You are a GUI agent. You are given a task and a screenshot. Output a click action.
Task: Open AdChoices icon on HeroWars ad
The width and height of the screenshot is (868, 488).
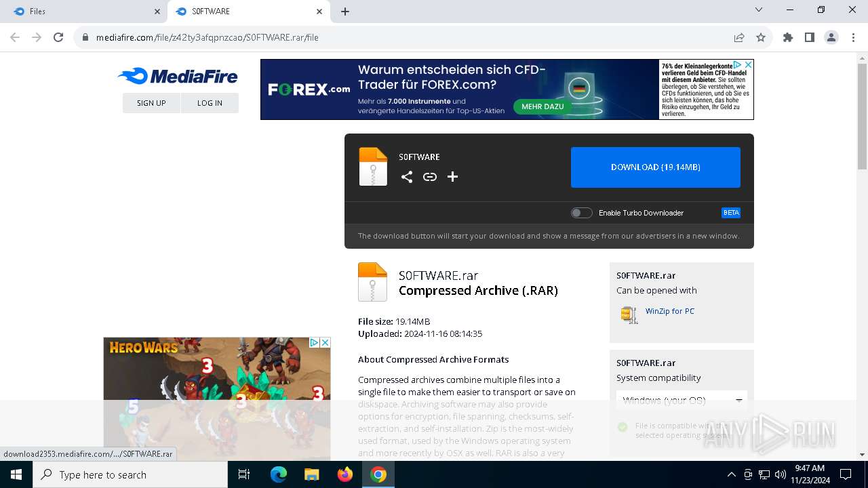click(x=315, y=343)
